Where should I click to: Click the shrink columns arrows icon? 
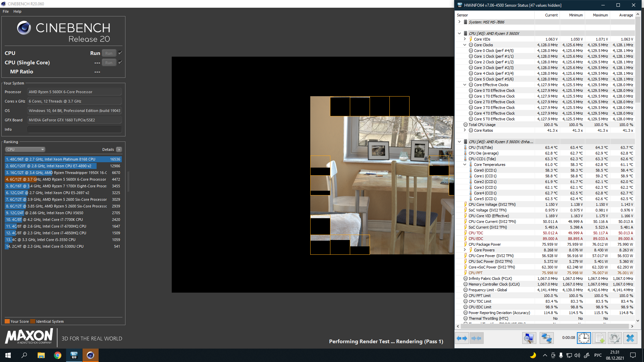[476, 338]
